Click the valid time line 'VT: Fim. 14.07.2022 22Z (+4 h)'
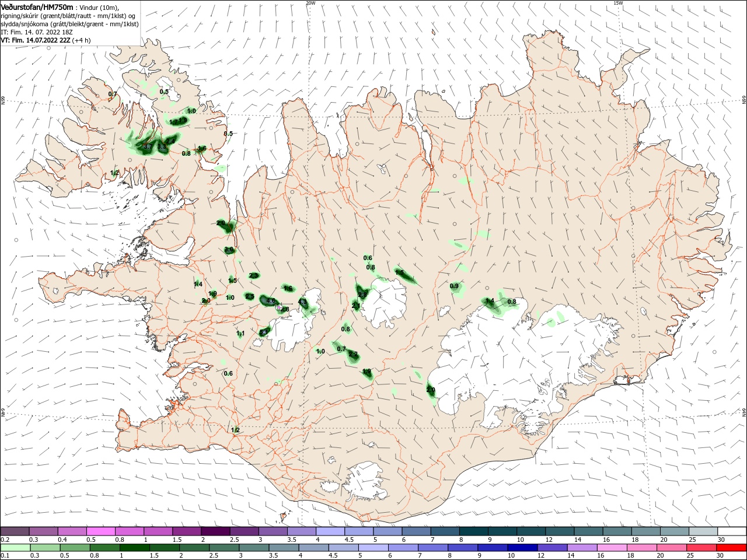 (46, 40)
